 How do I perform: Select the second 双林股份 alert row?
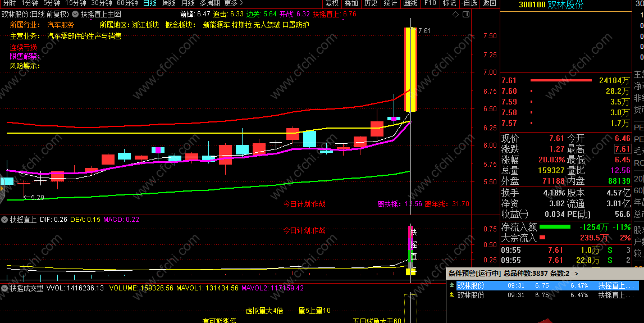[x=548, y=295]
